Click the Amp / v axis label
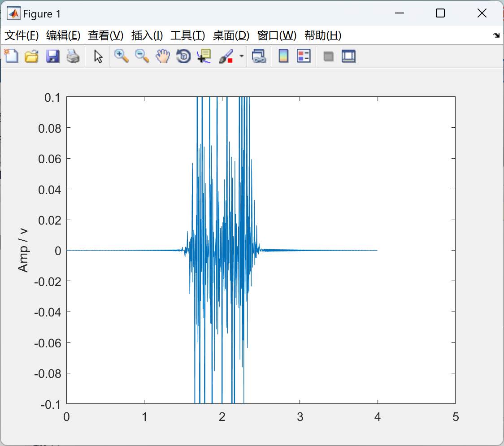504x446 pixels. coord(23,250)
